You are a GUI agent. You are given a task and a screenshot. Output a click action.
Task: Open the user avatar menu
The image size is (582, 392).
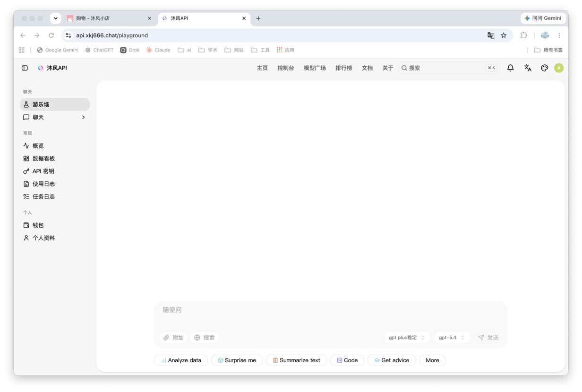(559, 68)
